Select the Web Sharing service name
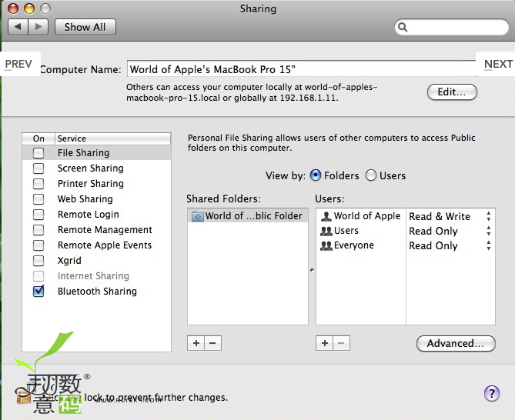This screenshot has height=420, width=515. (x=85, y=198)
